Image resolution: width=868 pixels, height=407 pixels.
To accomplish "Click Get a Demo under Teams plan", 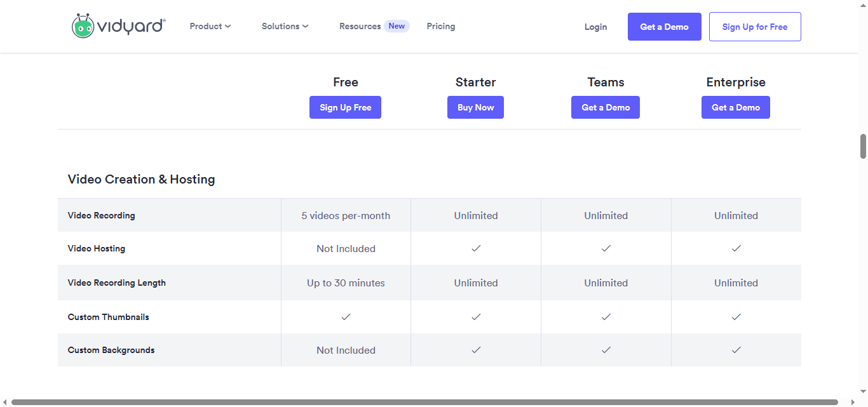I will (x=606, y=107).
